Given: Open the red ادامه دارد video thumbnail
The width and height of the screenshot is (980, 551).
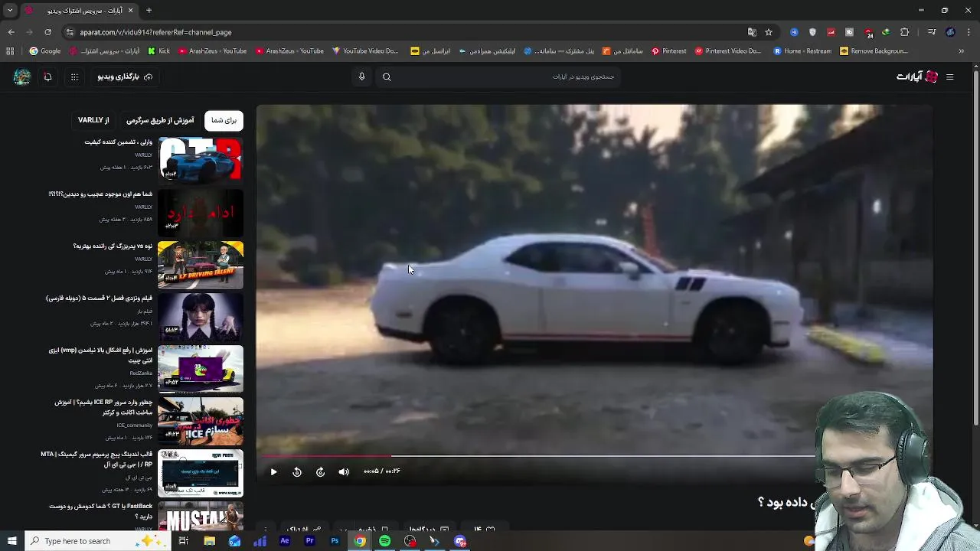Looking at the screenshot, I should [x=201, y=212].
